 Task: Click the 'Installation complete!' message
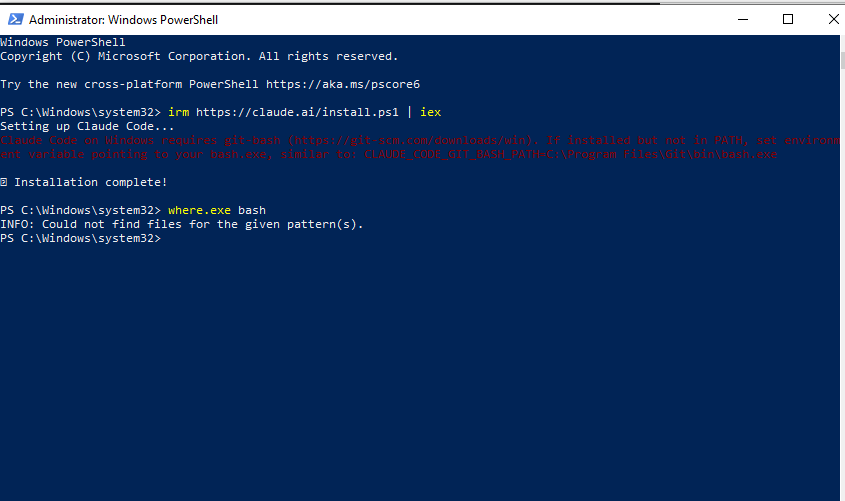tap(91, 182)
